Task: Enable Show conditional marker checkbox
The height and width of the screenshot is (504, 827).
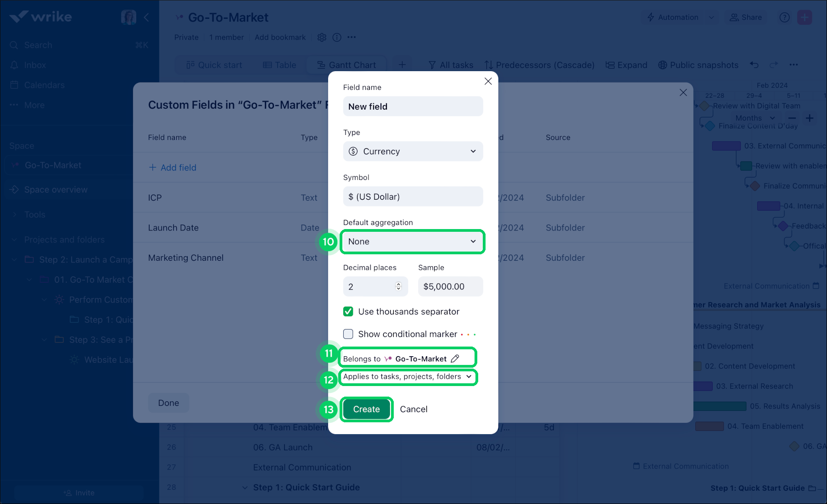Action: pos(348,334)
